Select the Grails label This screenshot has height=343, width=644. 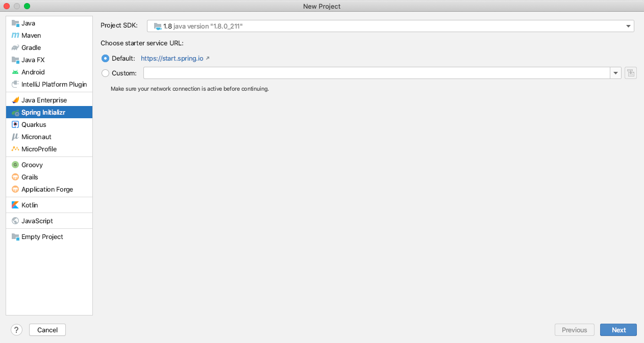(30, 177)
